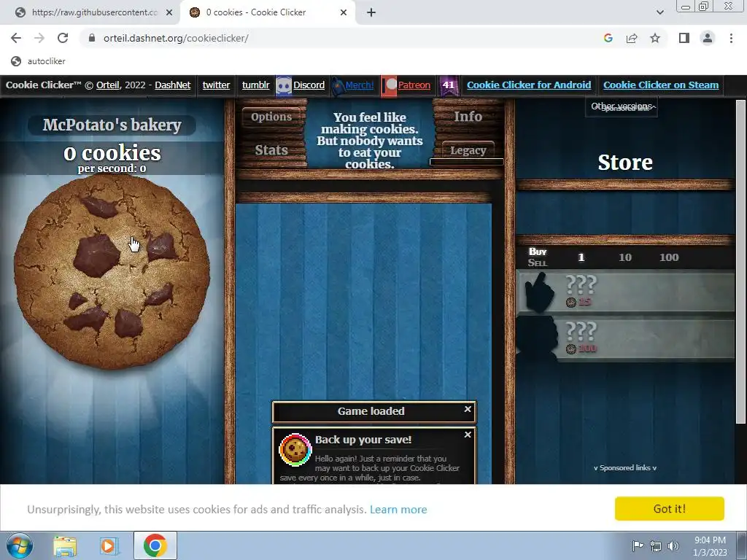Close the Game loaded notification
This screenshot has height=560, width=747.
point(468,409)
